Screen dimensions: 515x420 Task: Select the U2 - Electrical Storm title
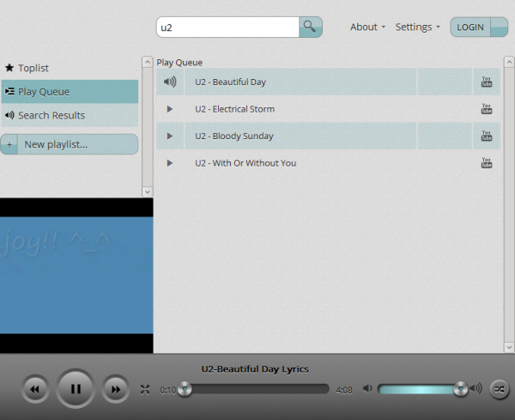click(x=235, y=109)
